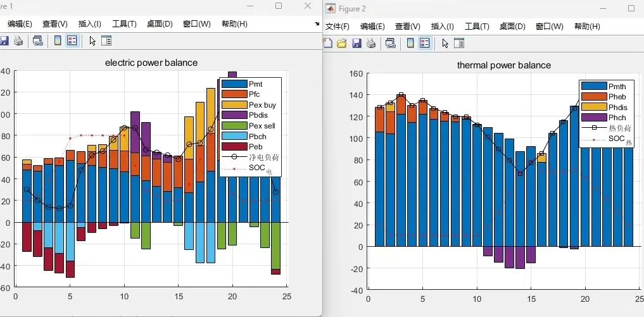644x317 pixels.
Task: Save Figure 2 using the floppy disk icon
Action: pos(357,43)
